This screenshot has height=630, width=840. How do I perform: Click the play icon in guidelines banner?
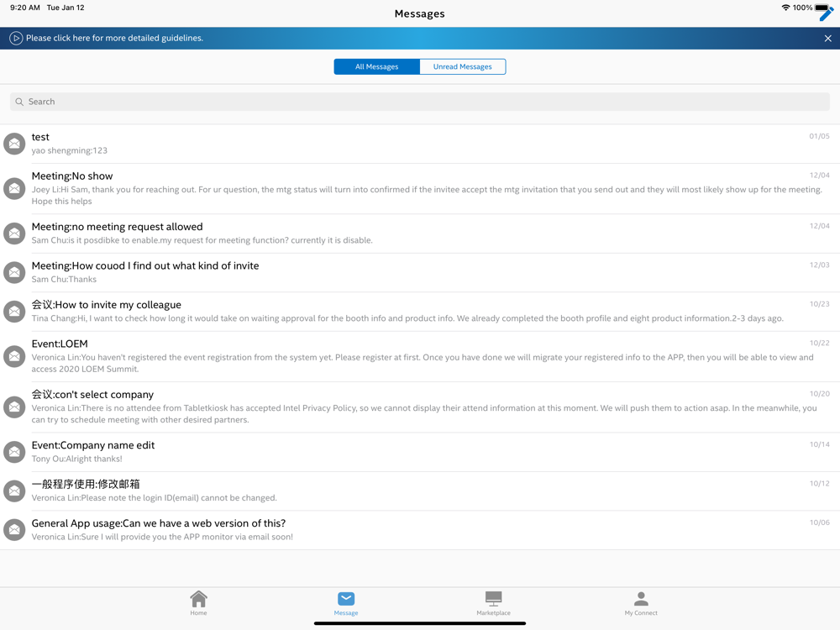(16, 38)
